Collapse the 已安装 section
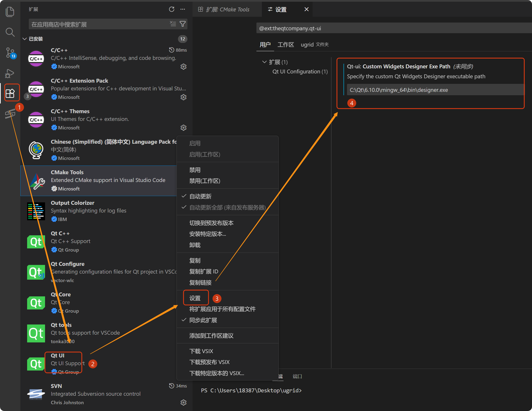Screen dimensions: 532x411 (x=25, y=39)
